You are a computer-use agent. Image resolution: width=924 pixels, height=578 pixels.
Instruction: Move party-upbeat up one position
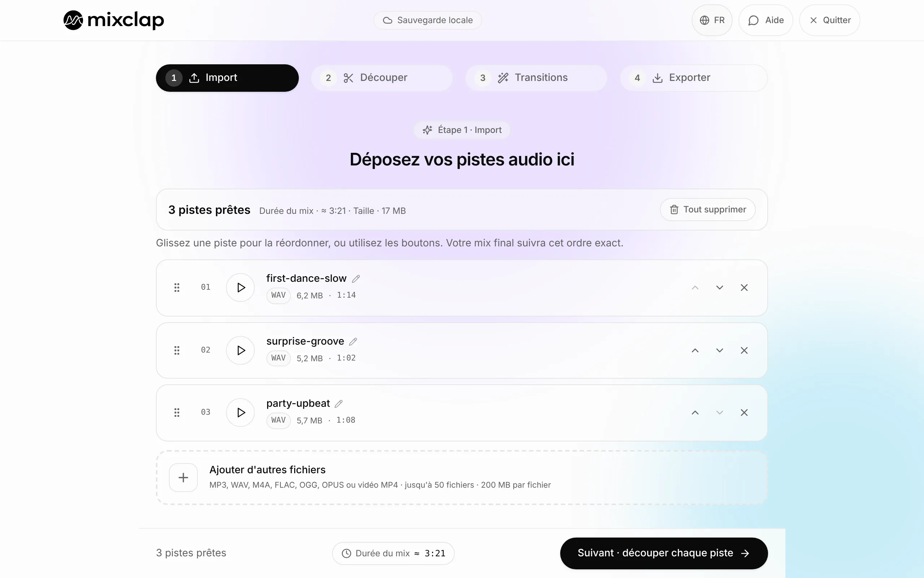click(695, 413)
